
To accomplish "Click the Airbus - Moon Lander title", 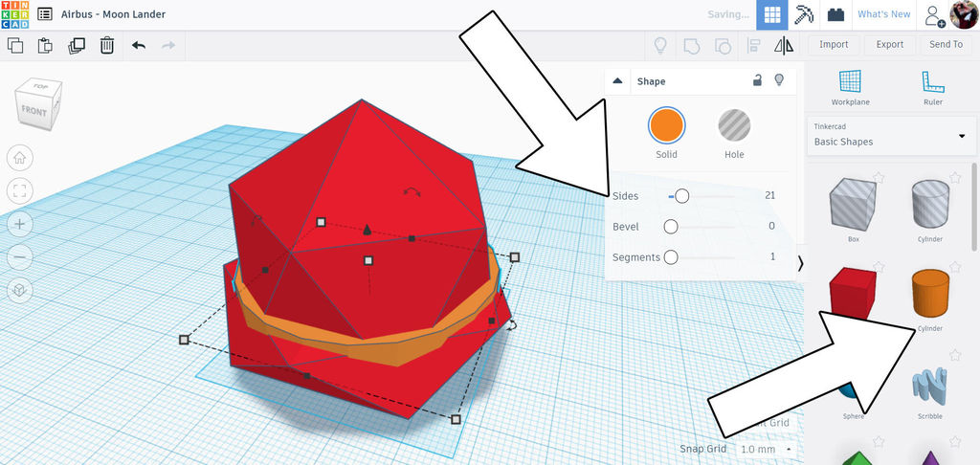I will [113, 14].
